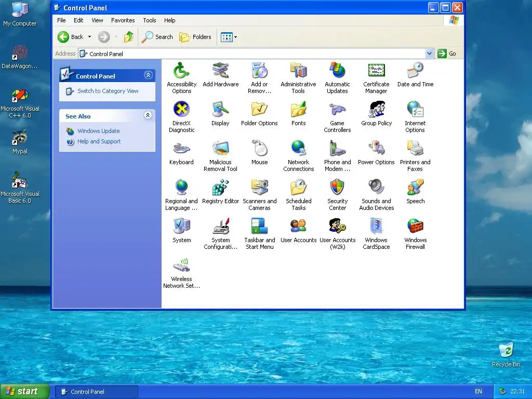Expand the Address bar dropdown
Screen dimensions: 532x399
click(x=429, y=54)
